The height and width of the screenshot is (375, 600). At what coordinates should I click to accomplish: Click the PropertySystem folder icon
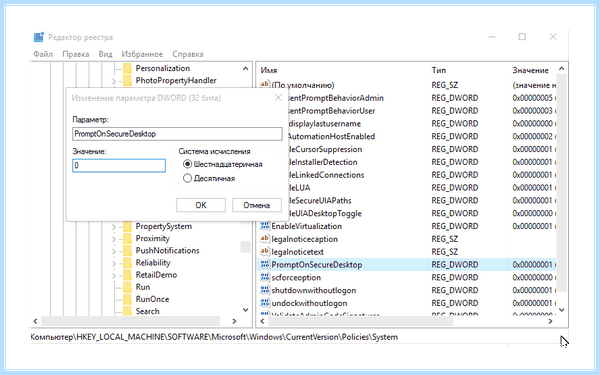[127, 226]
